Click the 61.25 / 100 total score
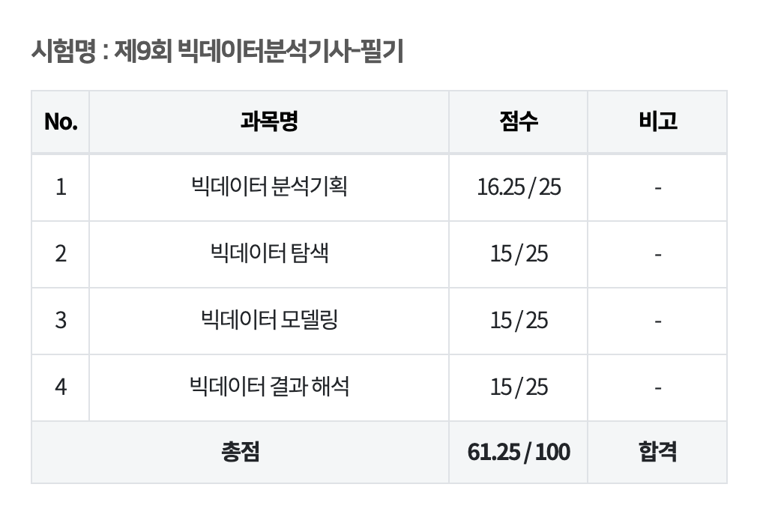Image resolution: width=757 pixels, height=532 pixels. coord(519,453)
